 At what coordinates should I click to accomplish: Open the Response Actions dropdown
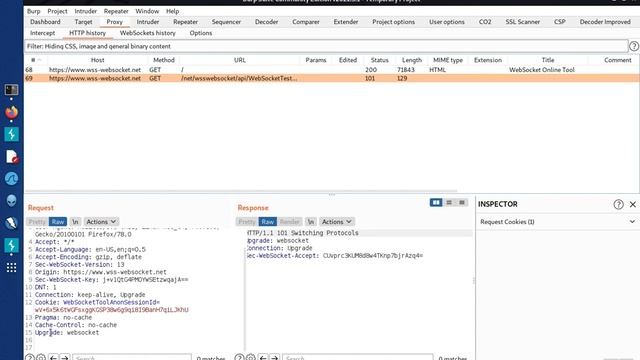[x=337, y=222]
